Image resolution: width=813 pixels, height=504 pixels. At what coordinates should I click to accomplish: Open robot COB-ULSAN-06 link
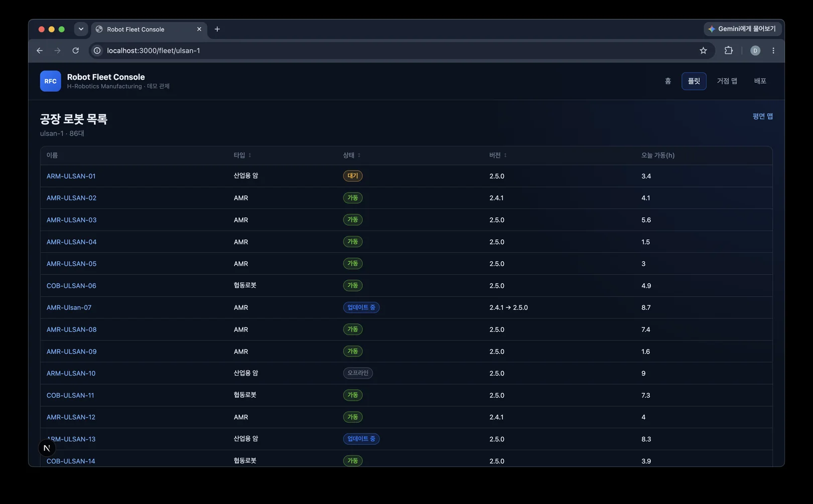(71, 286)
